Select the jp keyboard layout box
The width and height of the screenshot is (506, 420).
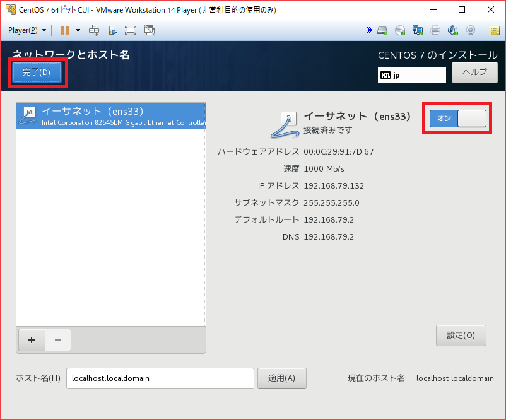[412, 75]
